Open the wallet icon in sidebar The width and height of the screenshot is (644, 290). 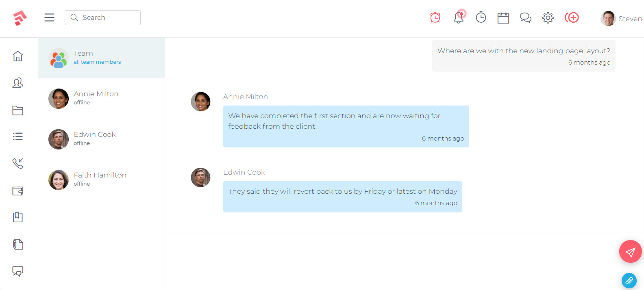coord(17,191)
